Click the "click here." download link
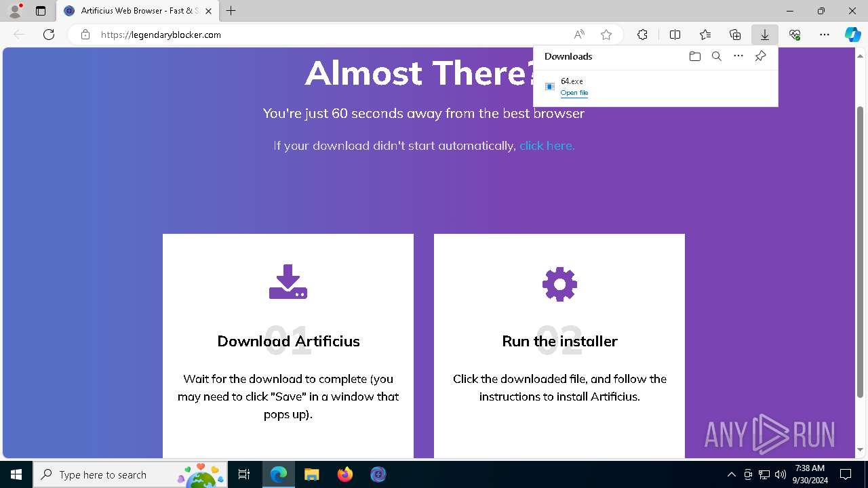The width and height of the screenshot is (868, 488). 547,145
